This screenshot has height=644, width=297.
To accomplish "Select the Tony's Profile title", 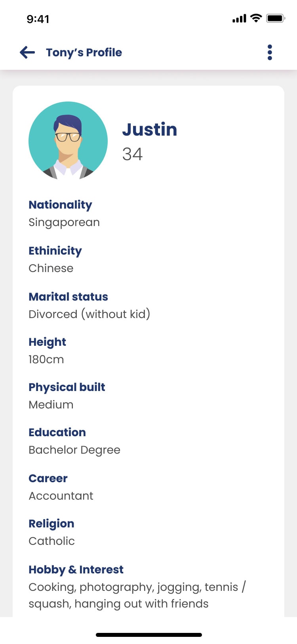I will click(84, 52).
